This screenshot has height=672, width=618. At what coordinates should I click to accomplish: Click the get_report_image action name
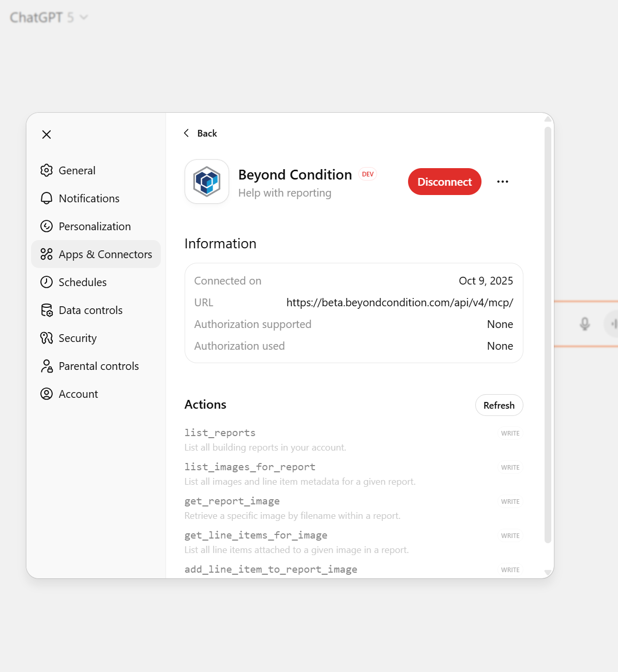click(232, 501)
